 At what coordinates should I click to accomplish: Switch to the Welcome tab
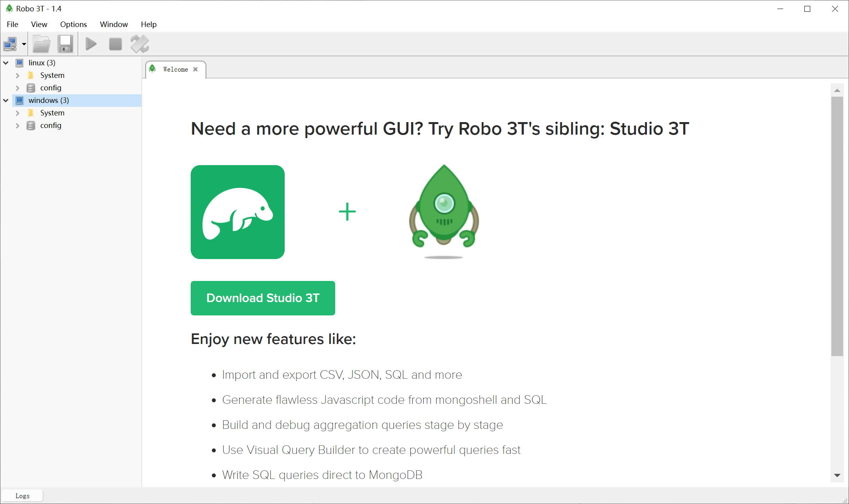[175, 69]
